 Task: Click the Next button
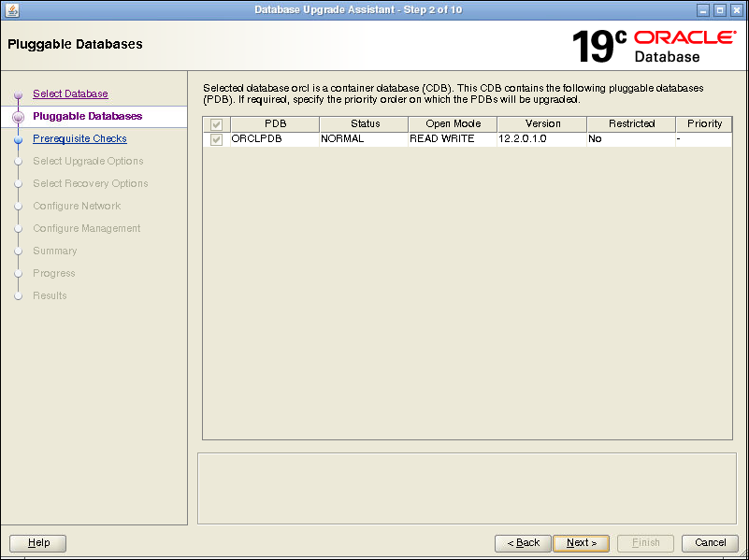(581, 542)
